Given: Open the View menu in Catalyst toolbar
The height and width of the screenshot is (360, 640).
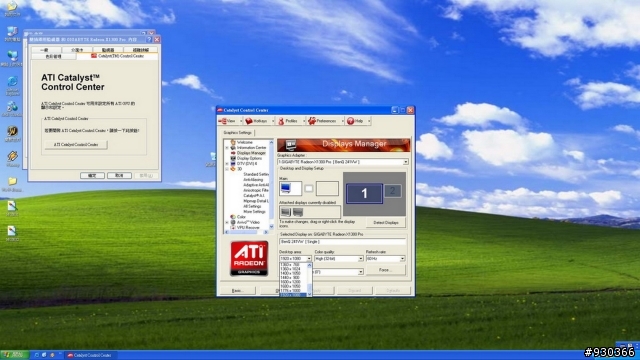Looking at the screenshot, I should coord(230,121).
